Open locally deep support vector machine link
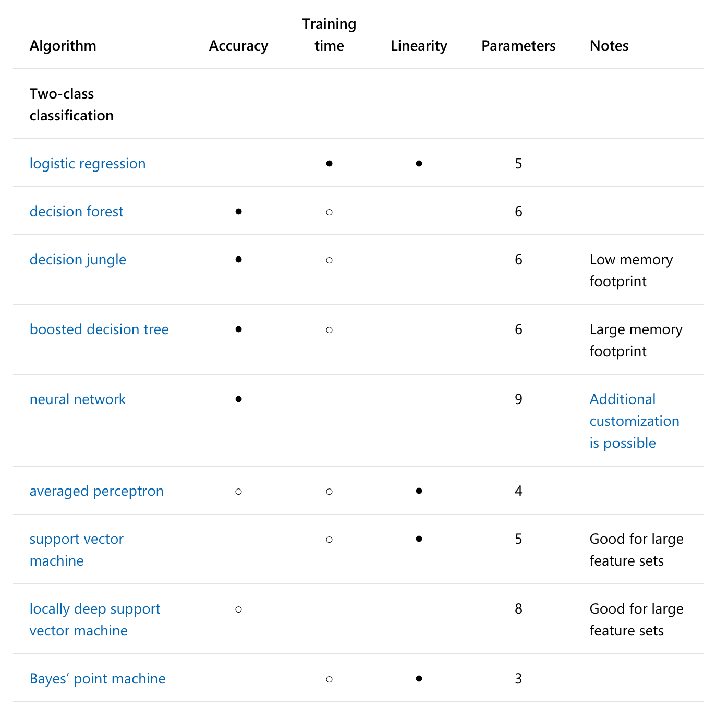Screen dimensions: 728x709 tap(95, 620)
